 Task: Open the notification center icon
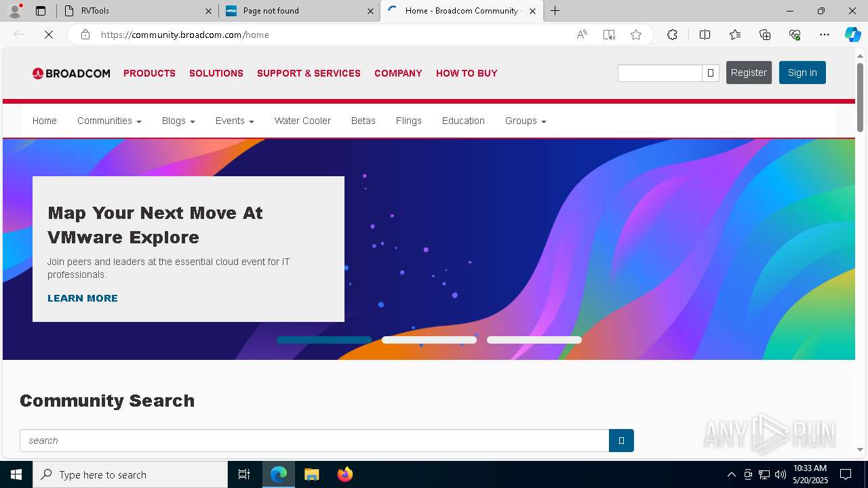pos(846,474)
